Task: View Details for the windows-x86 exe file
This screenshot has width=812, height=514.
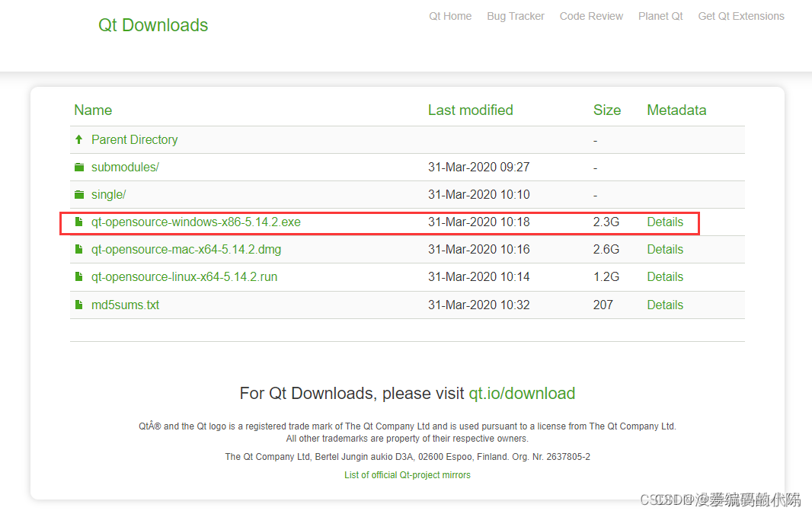Action: click(x=665, y=222)
